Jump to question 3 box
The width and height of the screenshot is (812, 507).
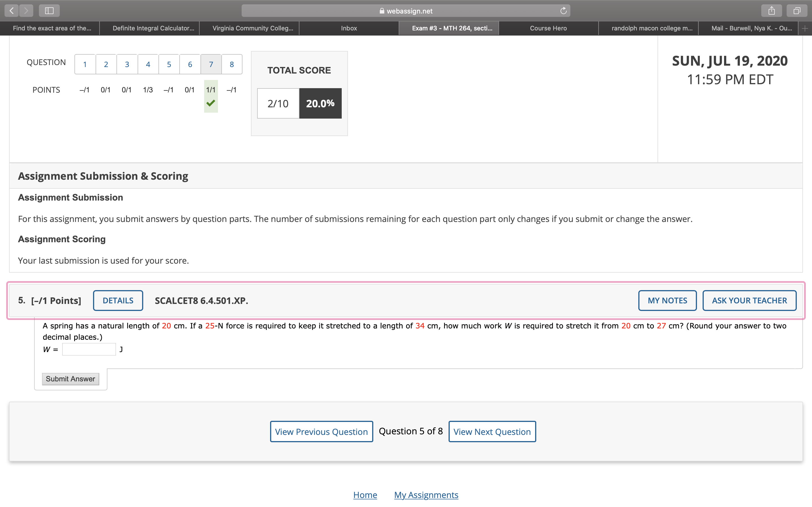point(127,65)
